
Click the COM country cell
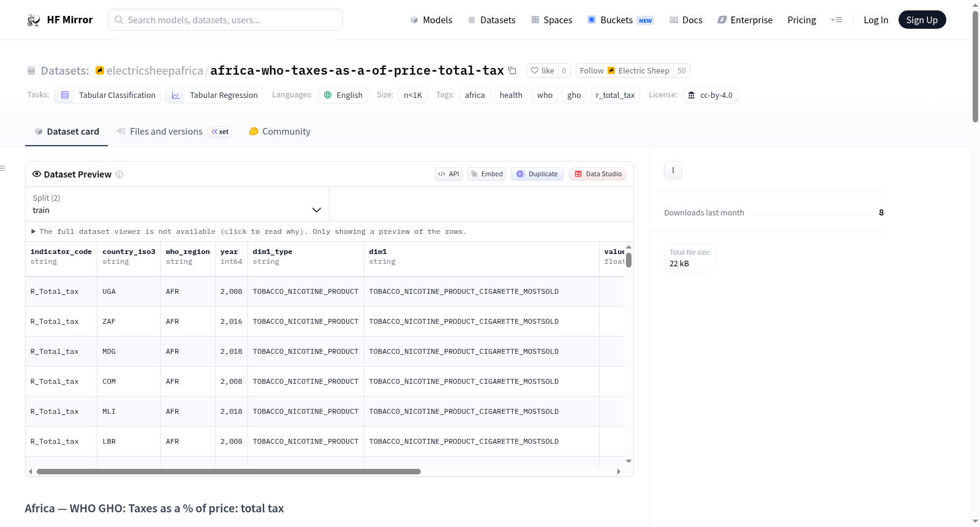point(129,381)
